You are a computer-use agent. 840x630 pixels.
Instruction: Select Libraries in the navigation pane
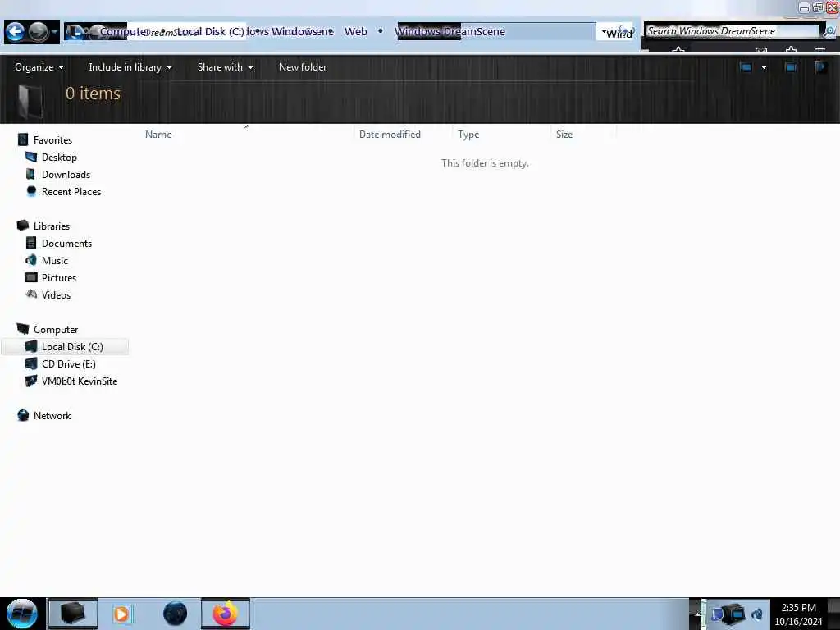pyautogui.click(x=52, y=226)
